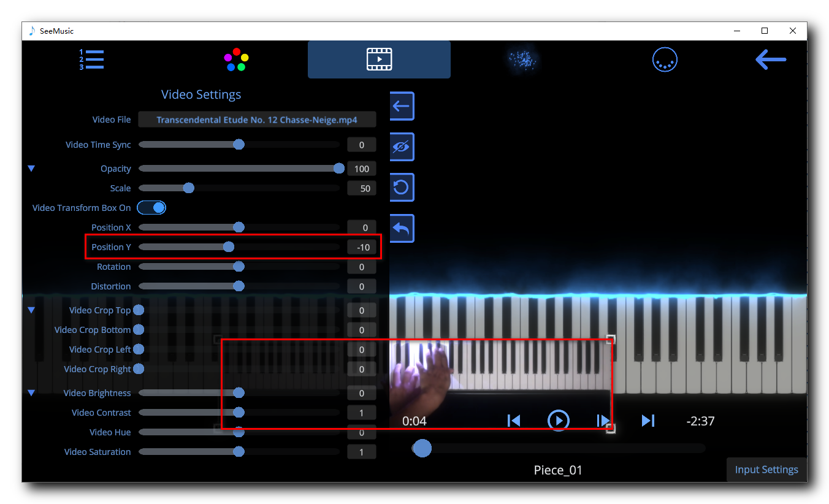The height and width of the screenshot is (504, 829).
Task: Click the Scale value field showing 50
Action: pos(362,188)
